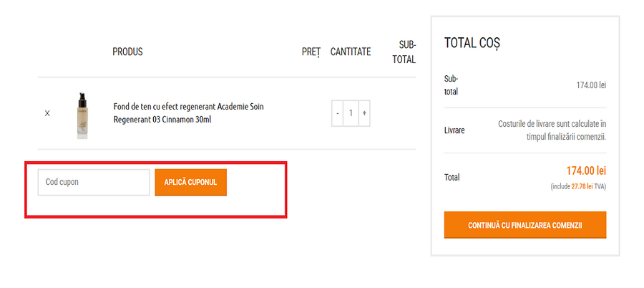
Task: Click the 174.00 lei subtotal value
Action: pos(591,85)
